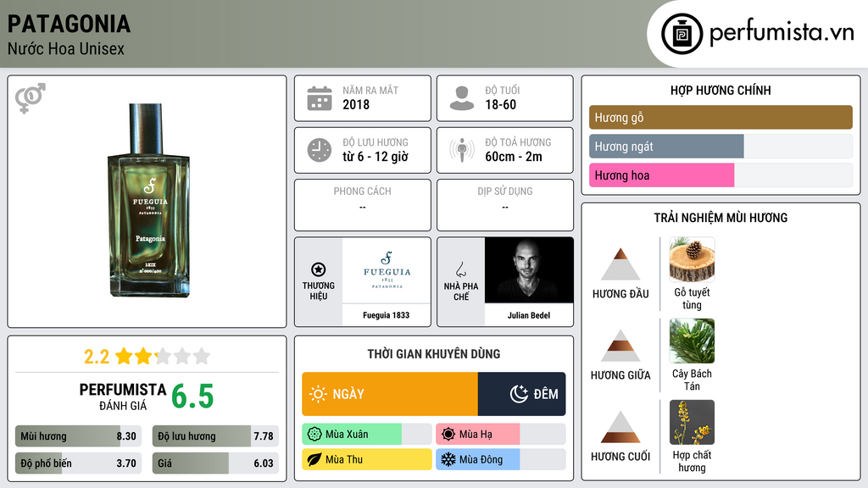This screenshot has height=488, width=868.
Task: Click the Perfumista đánh giá label
Action: click(123, 396)
